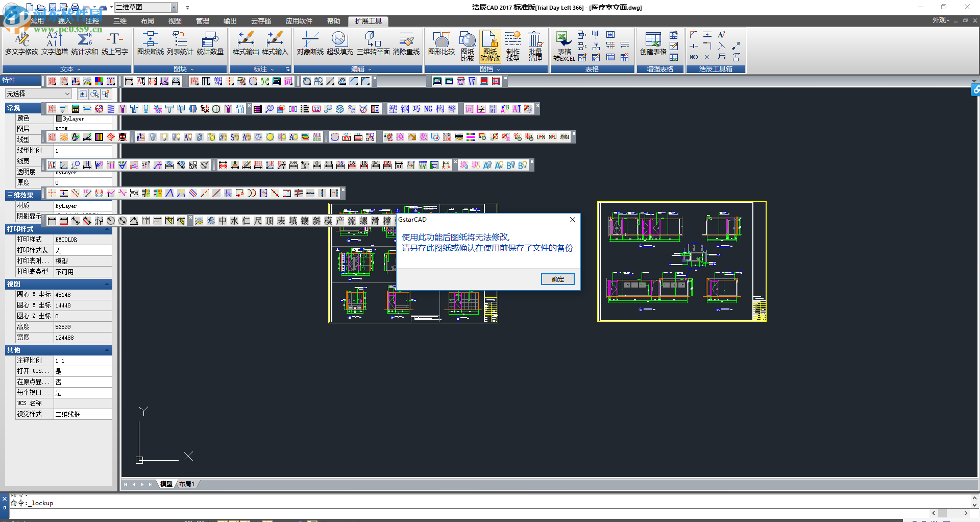Open the 视图 ribbon tab
This screenshot has height=522, width=980.
175,21
